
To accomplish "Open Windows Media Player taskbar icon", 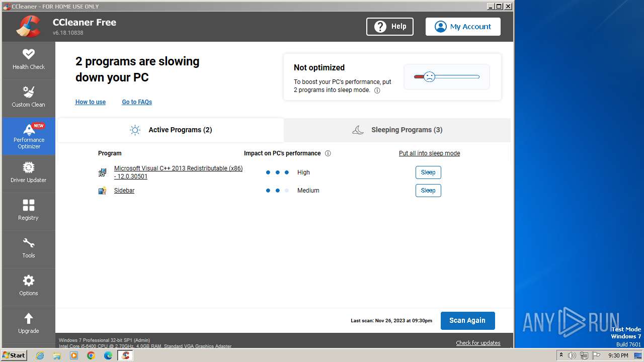I will coord(74,355).
